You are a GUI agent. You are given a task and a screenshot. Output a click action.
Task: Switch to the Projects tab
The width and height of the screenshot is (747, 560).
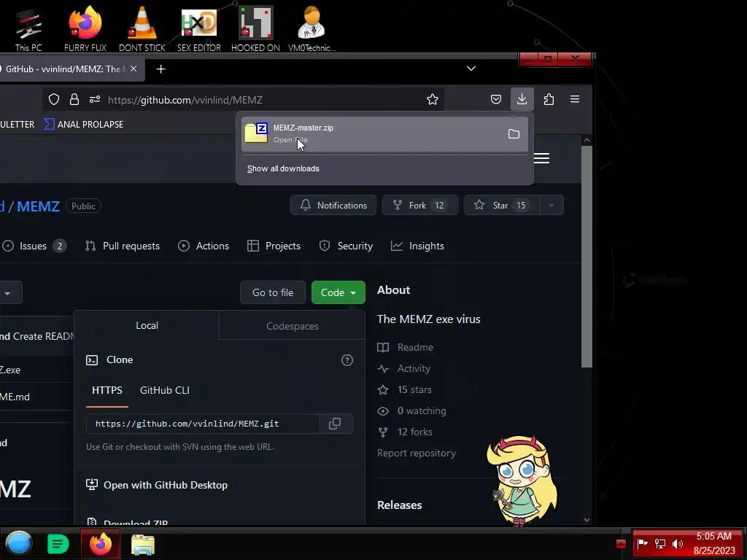[x=274, y=246]
